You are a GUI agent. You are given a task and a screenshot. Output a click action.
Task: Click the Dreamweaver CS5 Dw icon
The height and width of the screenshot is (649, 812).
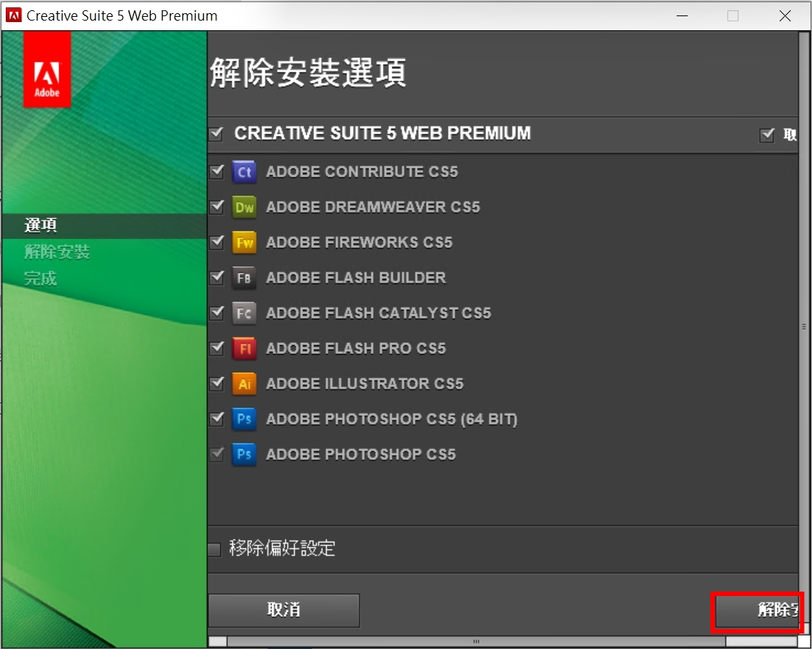(x=244, y=208)
